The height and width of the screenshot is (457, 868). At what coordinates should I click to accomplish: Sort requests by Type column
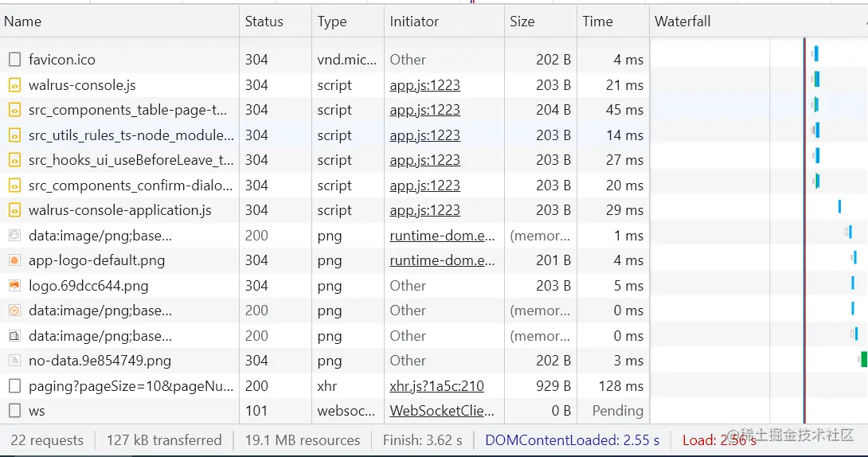point(348,21)
